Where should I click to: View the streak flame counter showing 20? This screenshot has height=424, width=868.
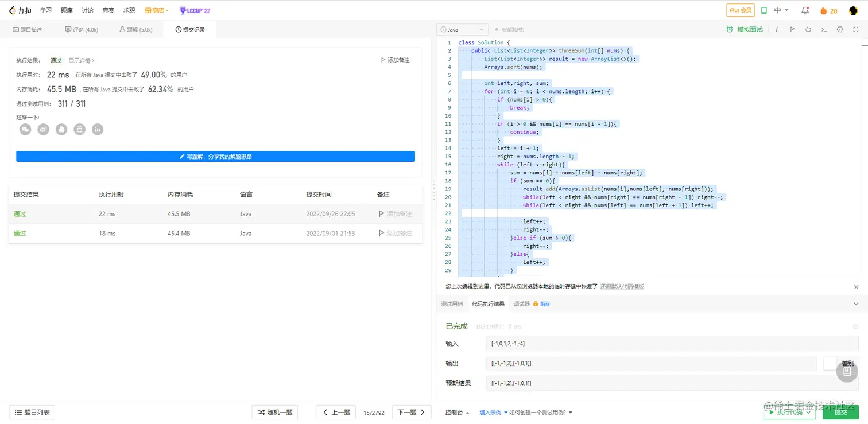(828, 11)
